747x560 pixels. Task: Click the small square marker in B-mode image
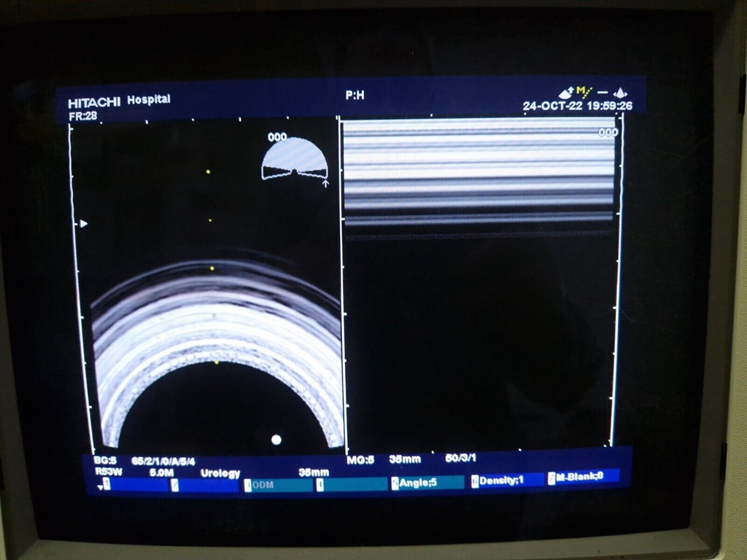(214, 315)
